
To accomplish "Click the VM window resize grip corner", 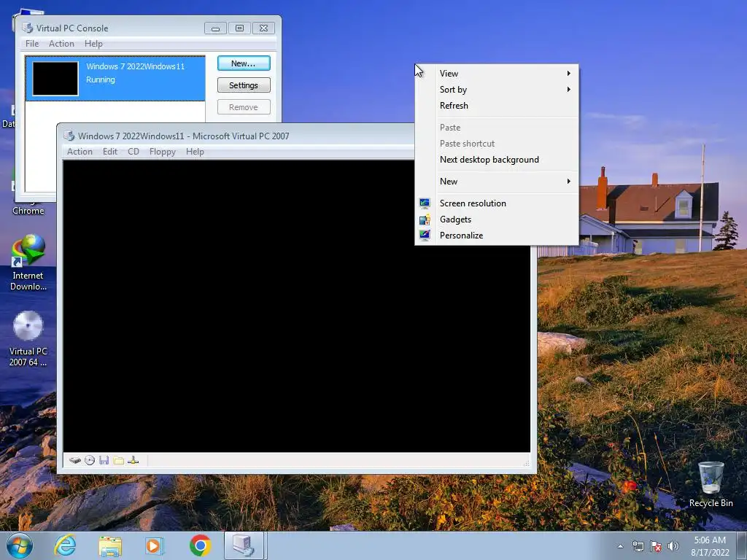I will [527, 463].
